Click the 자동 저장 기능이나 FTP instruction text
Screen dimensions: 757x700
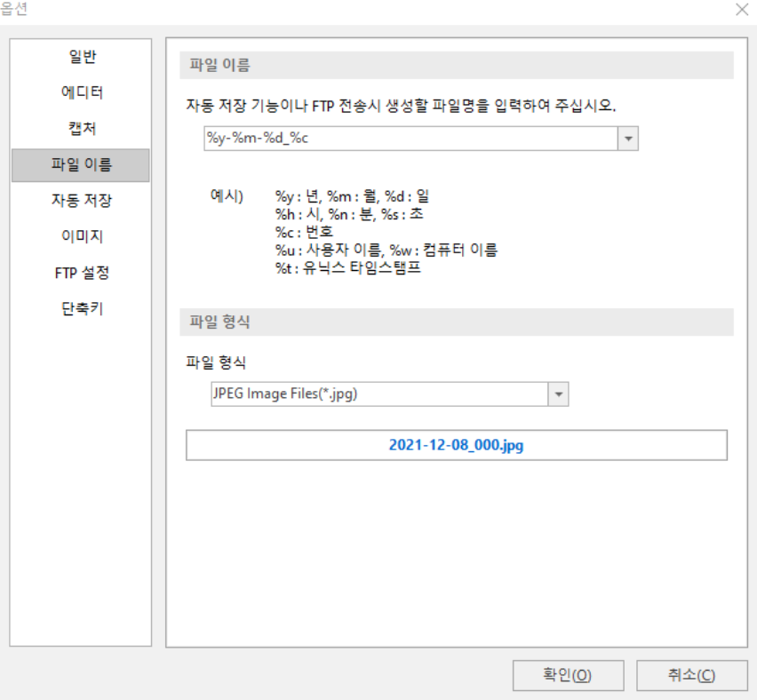click(401, 105)
